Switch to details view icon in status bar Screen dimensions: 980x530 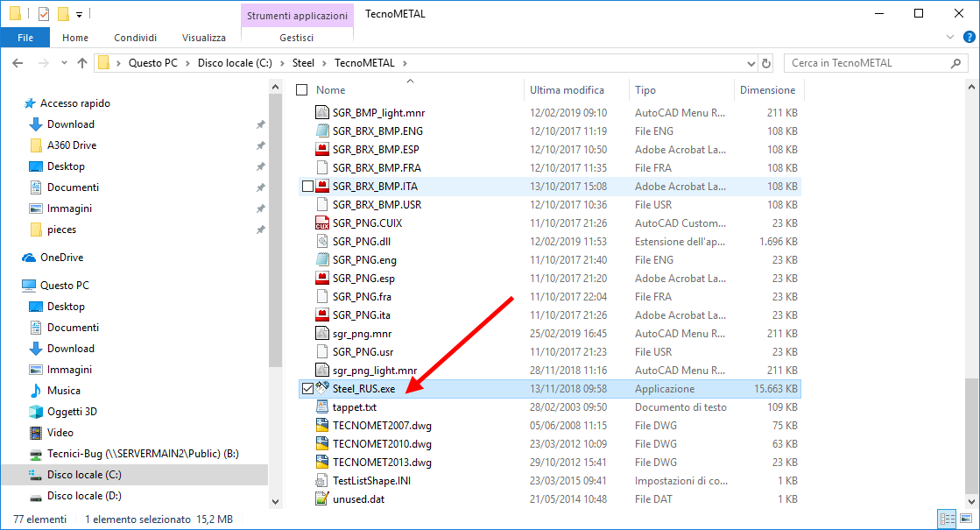point(947,518)
